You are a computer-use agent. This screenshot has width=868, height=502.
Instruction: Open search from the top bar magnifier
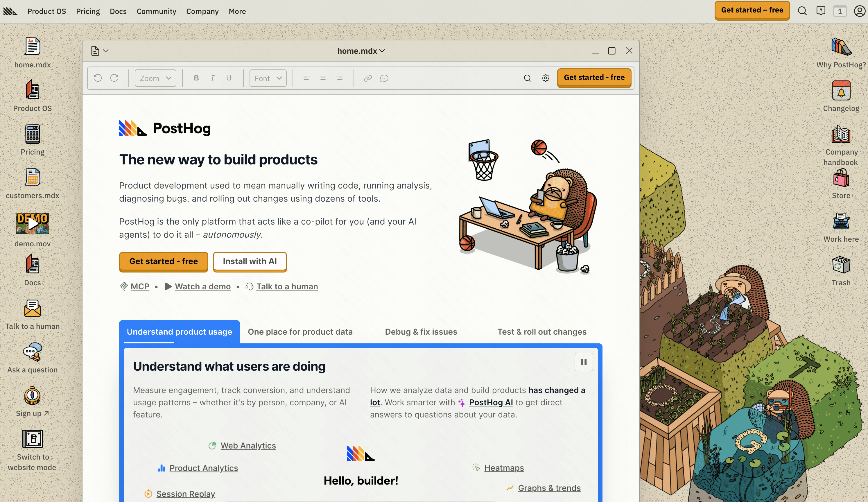[802, 11]
